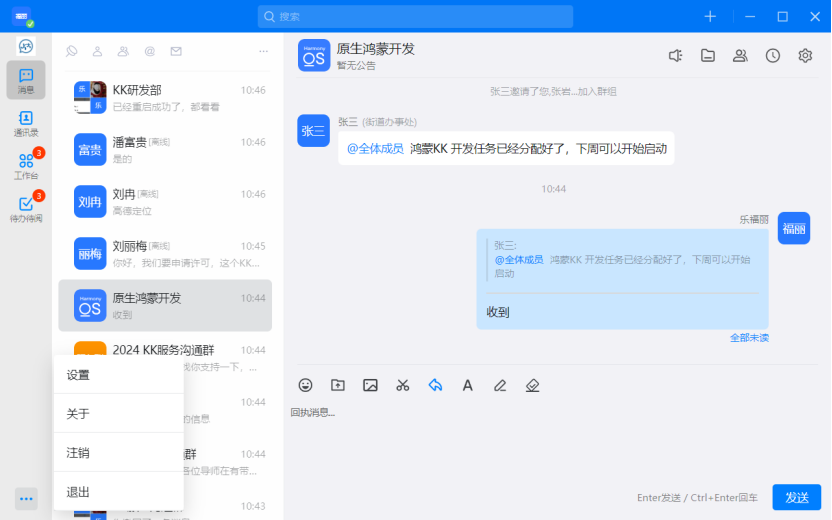Click the insert image icon in the message toolbar
Image resolution: width=832 pixels, height=520 pixels.
(370, 385)
